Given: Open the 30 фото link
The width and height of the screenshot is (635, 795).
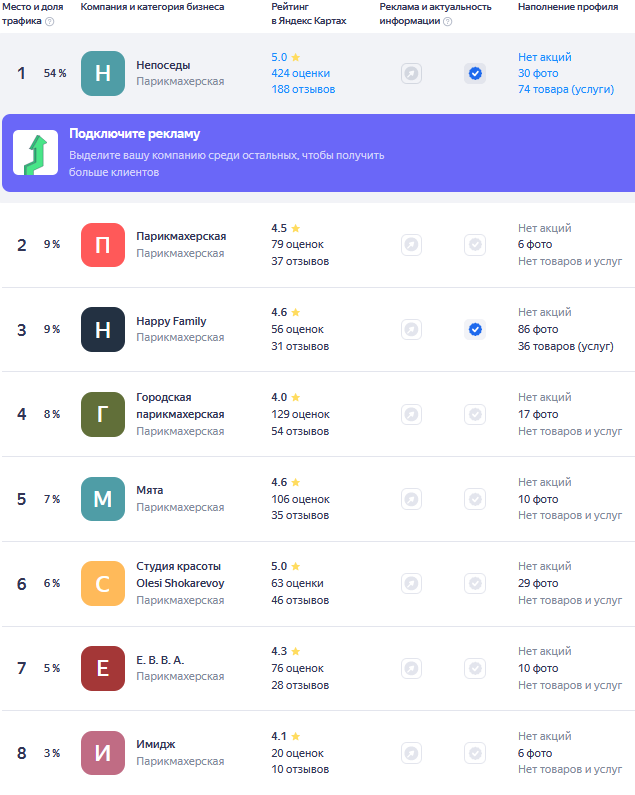Looking at the screenshot, I should [538, 74].
